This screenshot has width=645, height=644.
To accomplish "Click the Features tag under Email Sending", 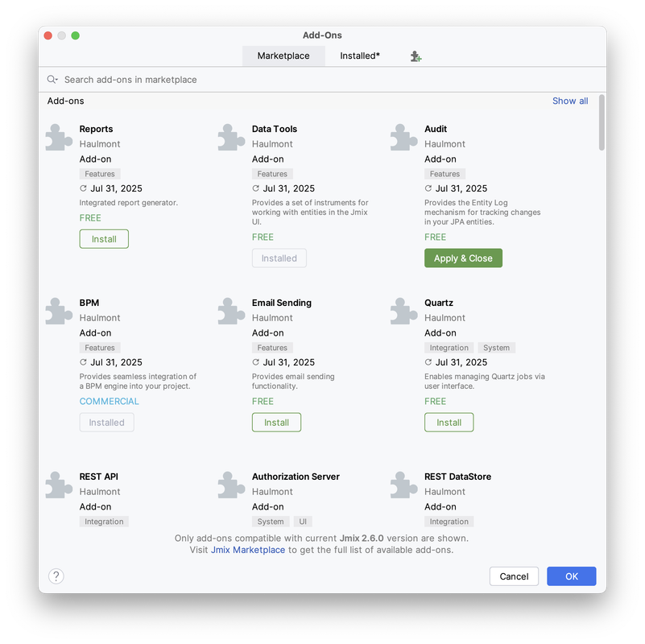I will (272, 348).
